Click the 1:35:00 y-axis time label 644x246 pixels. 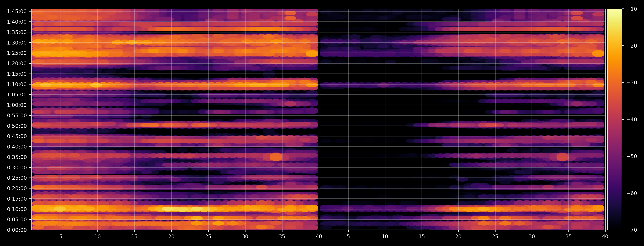pyautogui.click(x=17, y=32)
